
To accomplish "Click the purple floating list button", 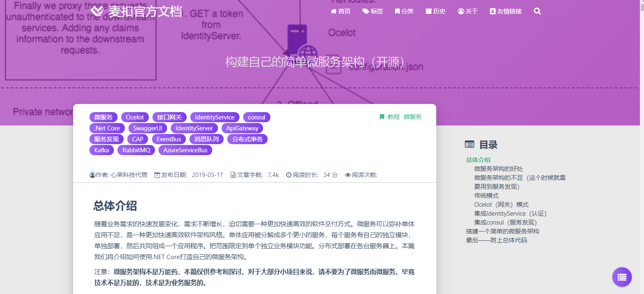I will [622, 277].
